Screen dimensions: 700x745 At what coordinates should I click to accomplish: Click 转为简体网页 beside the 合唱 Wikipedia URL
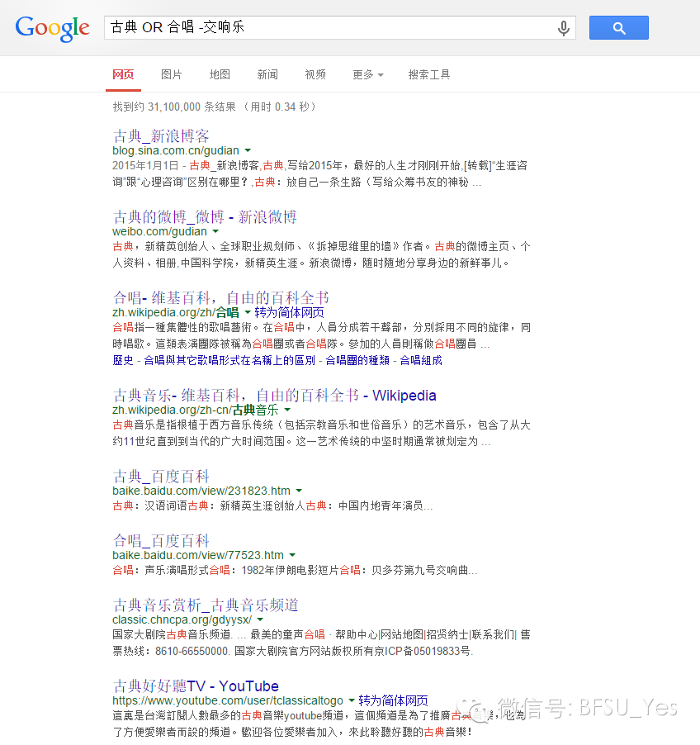tap(289, 312)
